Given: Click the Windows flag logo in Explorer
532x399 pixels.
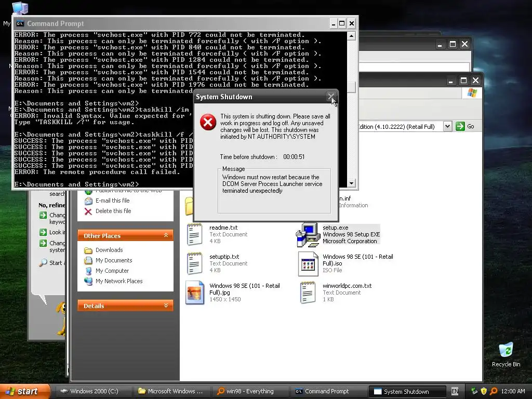Looking at the screenshot, I should pos(472,92).
